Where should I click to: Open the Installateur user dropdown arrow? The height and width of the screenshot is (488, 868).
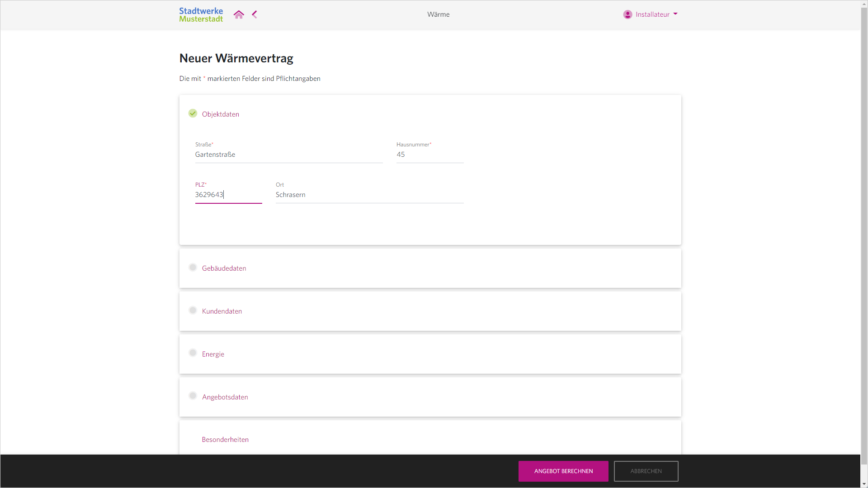(x=675, y=14)
